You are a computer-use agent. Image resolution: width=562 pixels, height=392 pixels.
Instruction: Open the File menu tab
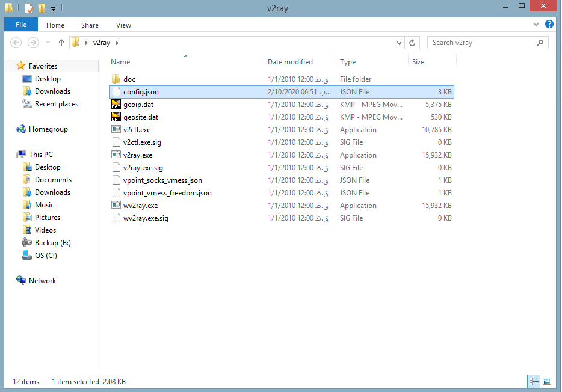point(20,25)
